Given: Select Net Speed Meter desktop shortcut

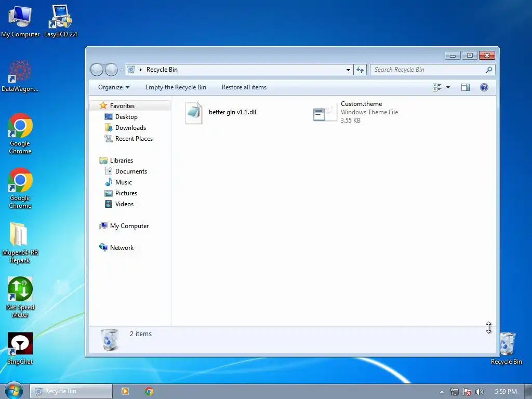Looking at the screenshot, I should click(x=20, y=298).
